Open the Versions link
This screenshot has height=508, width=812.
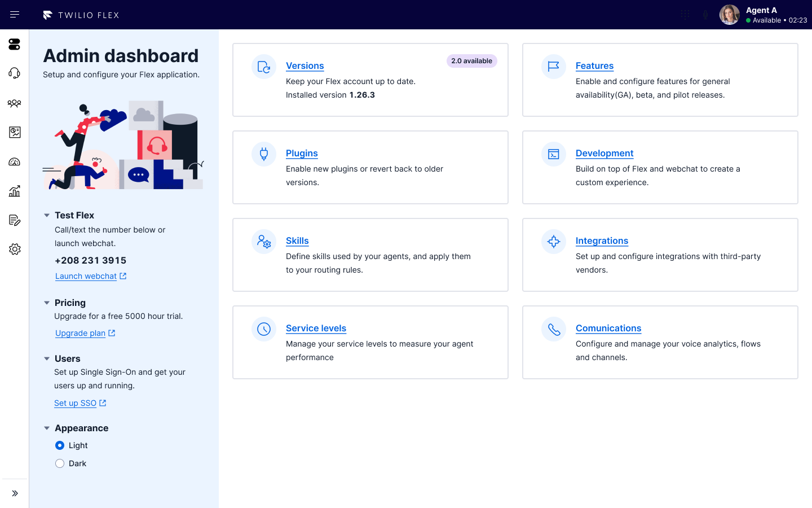304,66
